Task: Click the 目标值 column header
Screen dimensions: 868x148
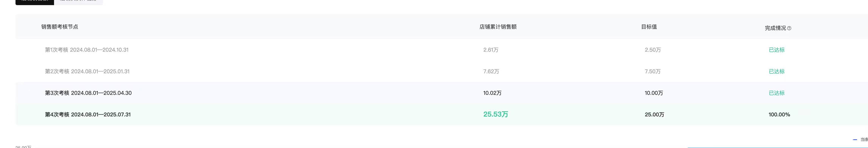Action: (649, 27)
